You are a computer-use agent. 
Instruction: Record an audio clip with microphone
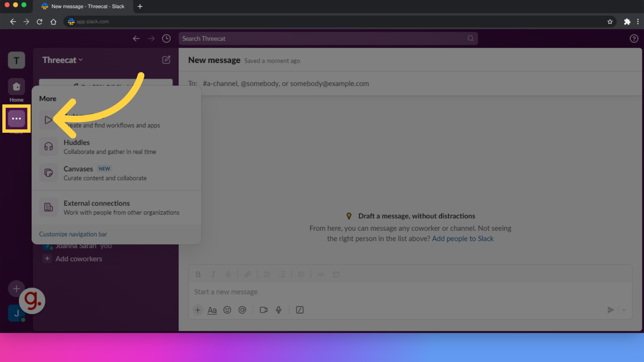[278, 310]
